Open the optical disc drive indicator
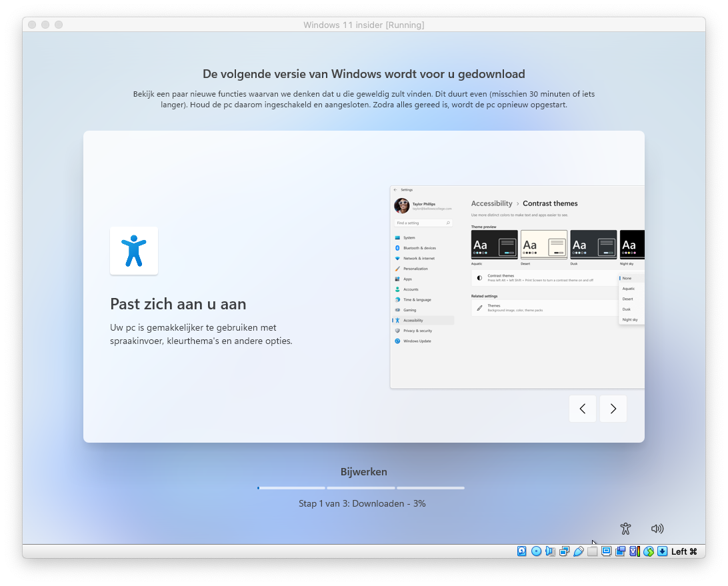Screen dimensions: 728x586 536,551
